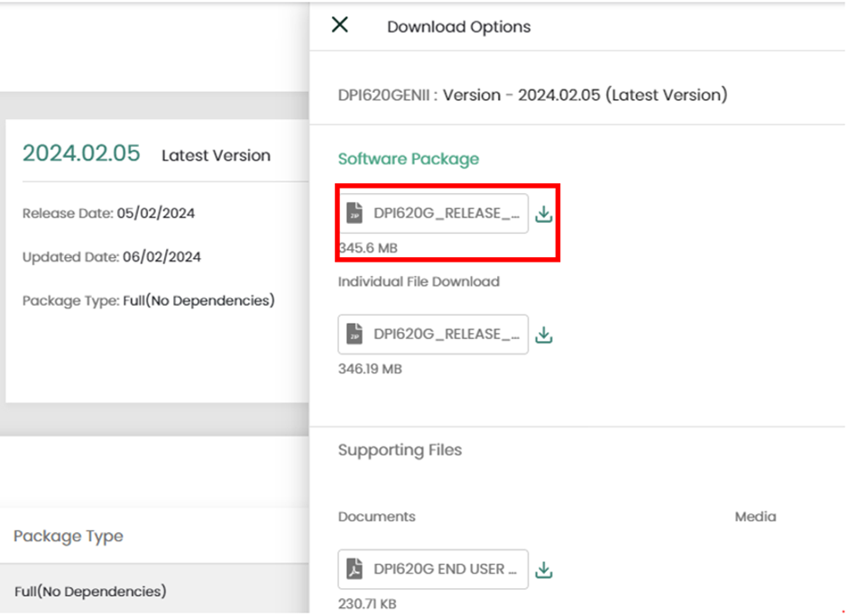Click the ZIP icon under Individual File Download
Viewport: 848px width, 616px height.
tap(355, 335)
